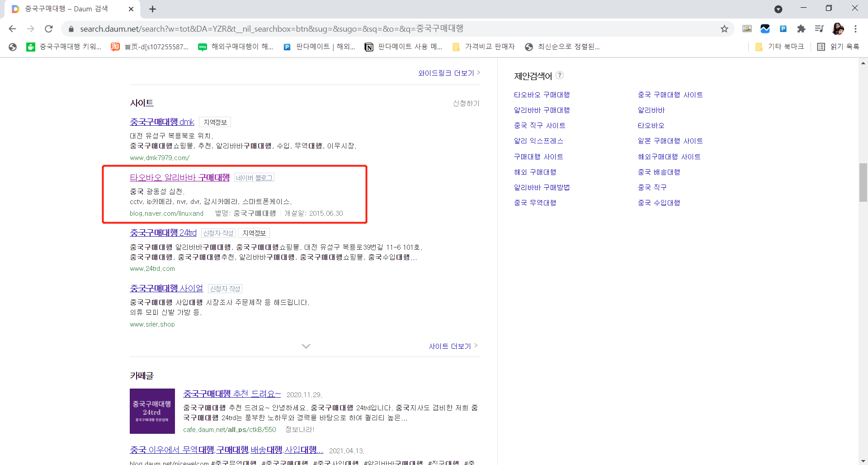Search suggested term 해외구매대행 사이트
The image size is (868, 465).
click(669, 157)
